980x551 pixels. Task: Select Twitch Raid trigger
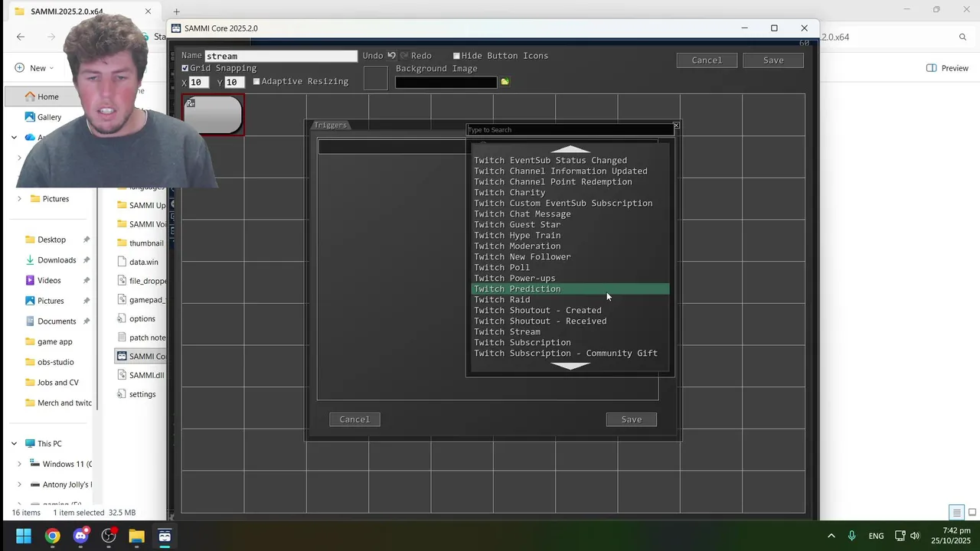[x=570, y=300]
